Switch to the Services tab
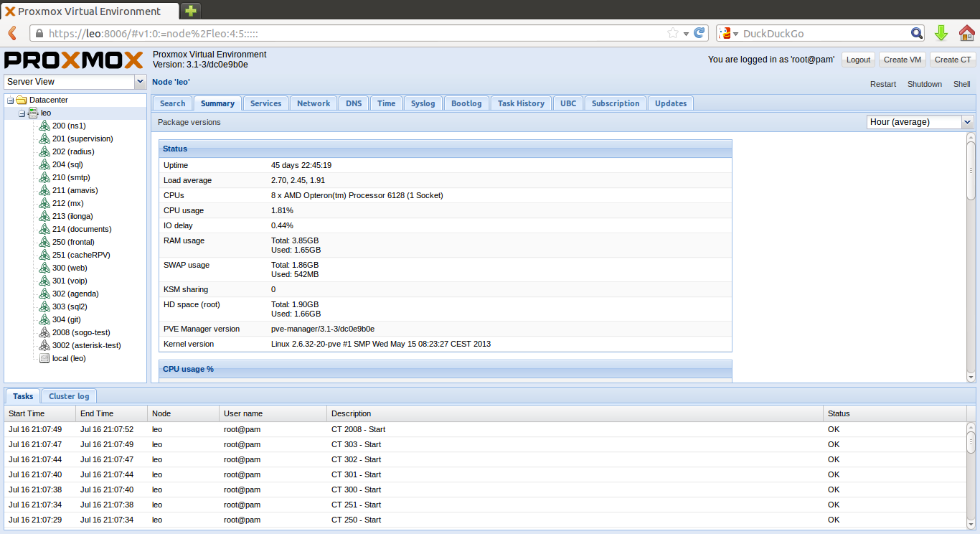The width and height of the screenshot is (980, 534). pos(265,103)
